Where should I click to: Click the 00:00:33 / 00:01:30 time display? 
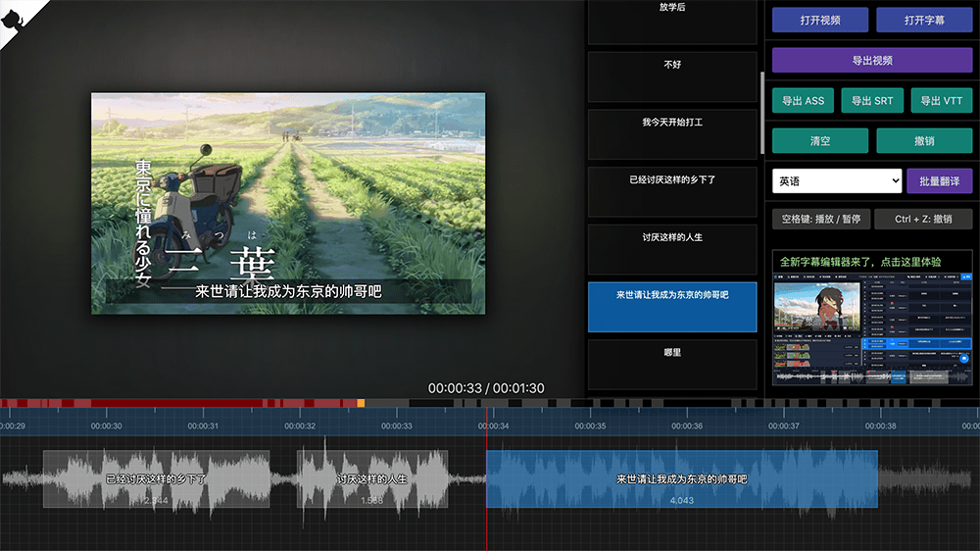pos(486,388)
